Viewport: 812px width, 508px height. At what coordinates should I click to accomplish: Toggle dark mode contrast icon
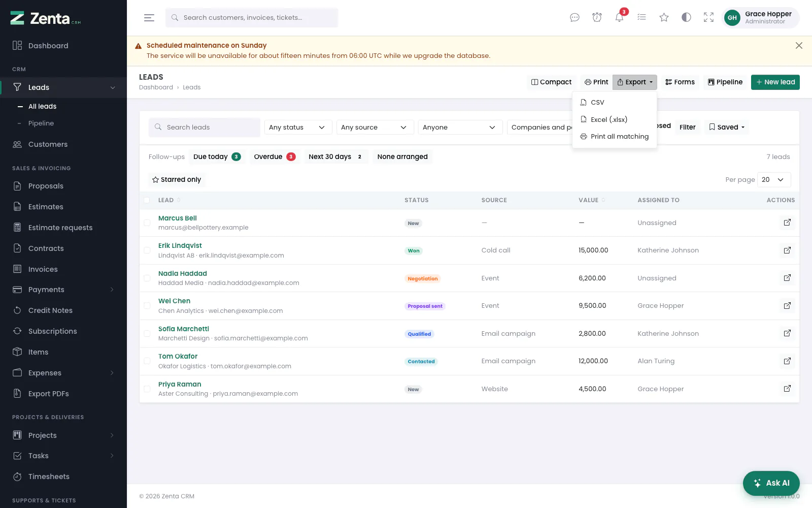click(x=686, y=18)
